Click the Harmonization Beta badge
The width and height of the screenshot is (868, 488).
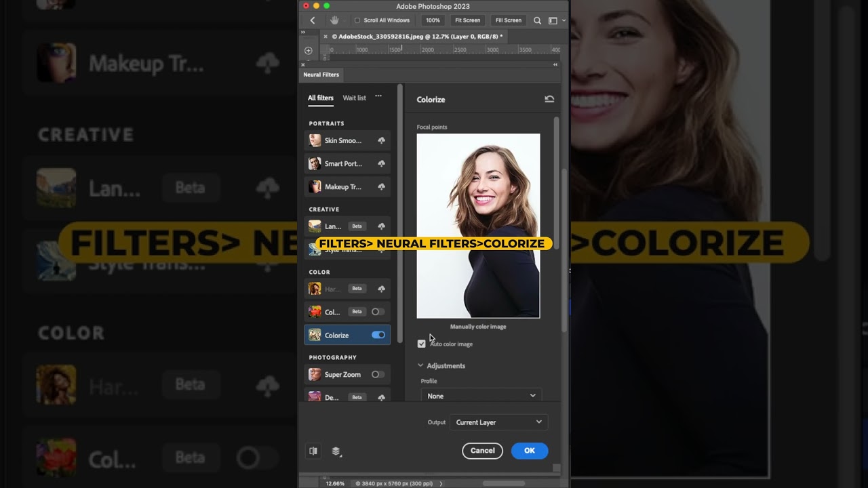357,289
